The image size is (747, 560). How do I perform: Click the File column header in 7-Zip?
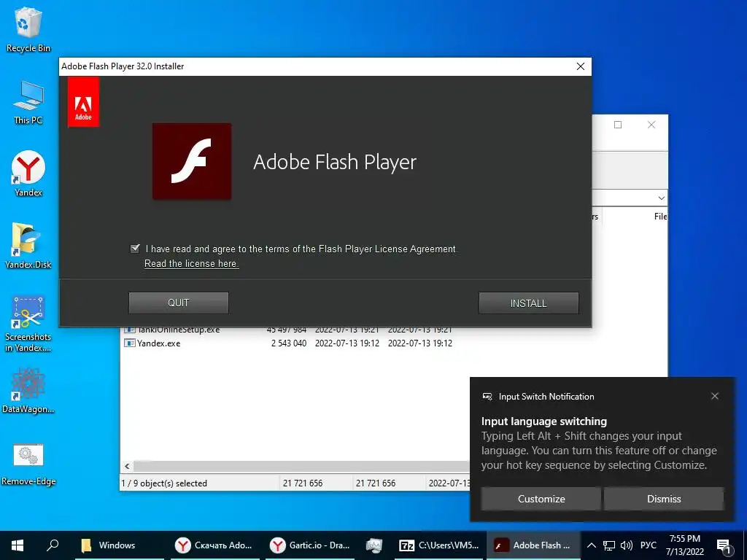tap(660, 217)
